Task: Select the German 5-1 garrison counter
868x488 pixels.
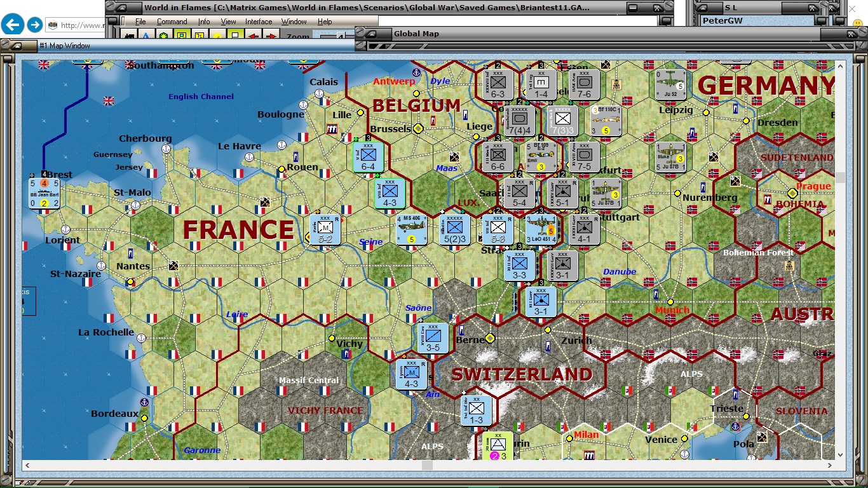Action: (562, 193)
